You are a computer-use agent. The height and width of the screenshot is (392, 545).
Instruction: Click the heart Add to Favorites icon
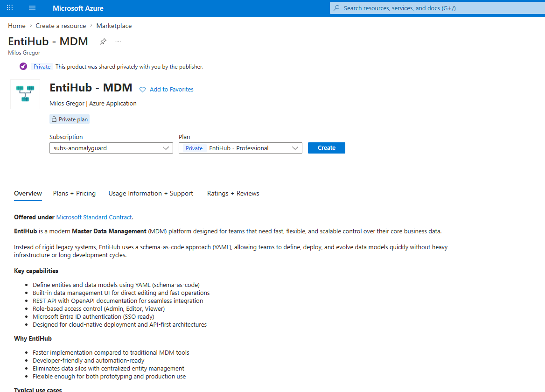[x=142, y=90]
